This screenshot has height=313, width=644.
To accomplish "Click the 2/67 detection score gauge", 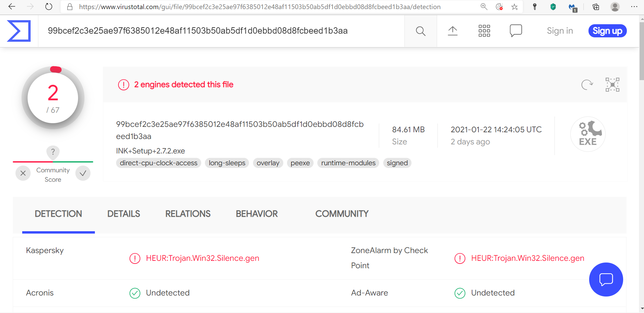I will (x=53, y=98).
